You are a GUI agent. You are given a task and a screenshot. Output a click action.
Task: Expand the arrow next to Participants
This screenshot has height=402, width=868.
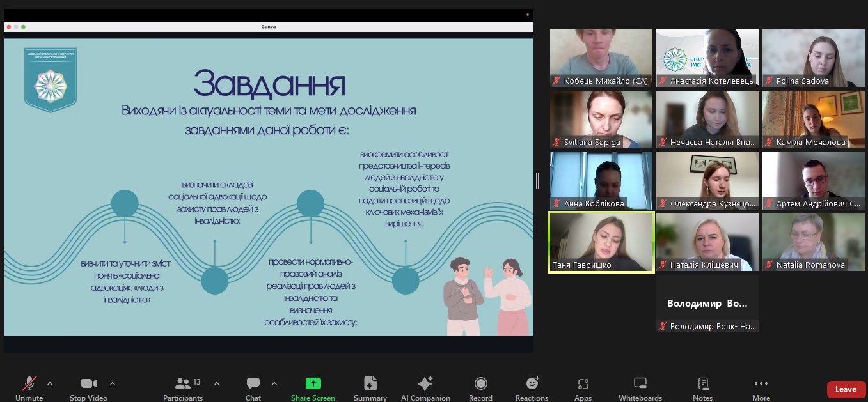216,383
